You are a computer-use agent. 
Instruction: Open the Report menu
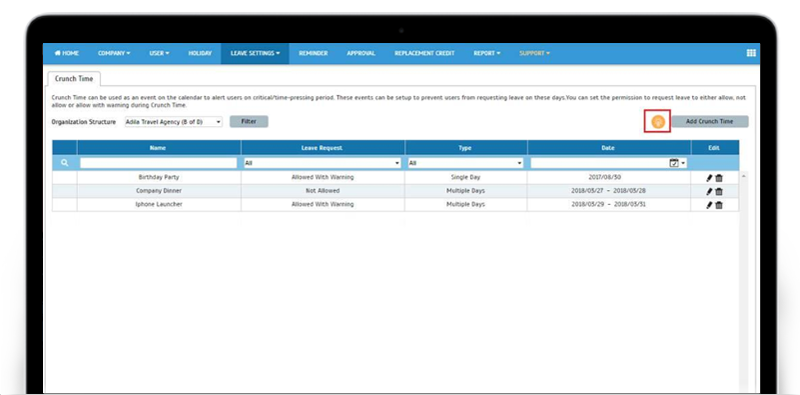point(487,53)
